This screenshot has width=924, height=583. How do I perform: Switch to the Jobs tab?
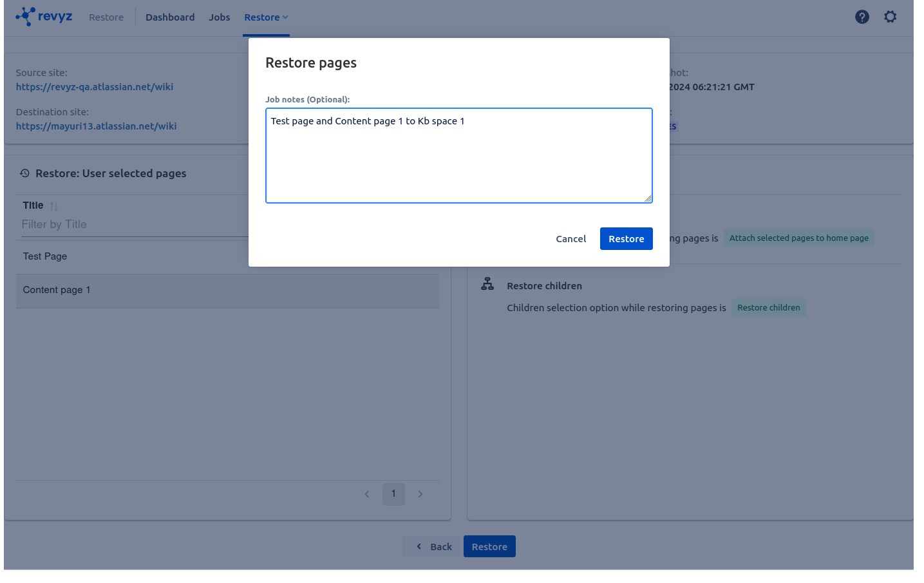pos(219,17)
